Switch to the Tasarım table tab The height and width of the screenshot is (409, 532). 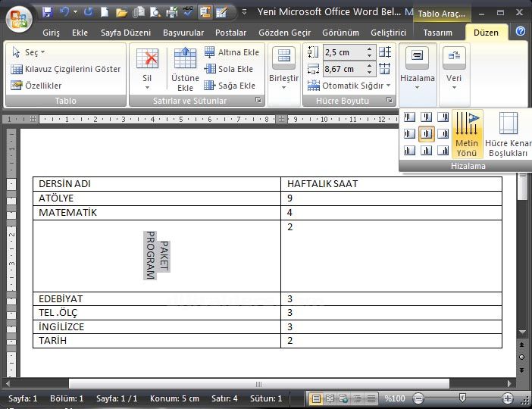(437, 33)
